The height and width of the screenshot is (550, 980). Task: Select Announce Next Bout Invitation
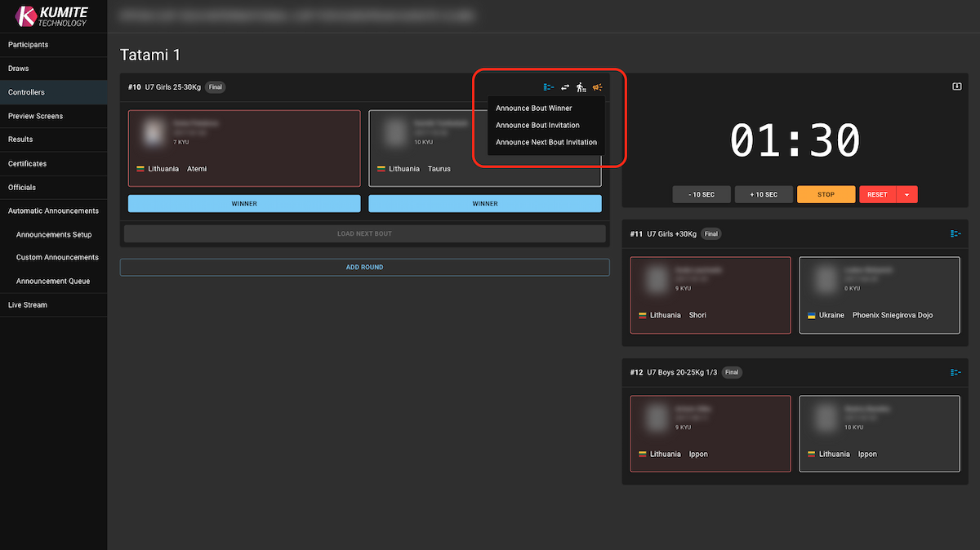click(x=546, y=143)
